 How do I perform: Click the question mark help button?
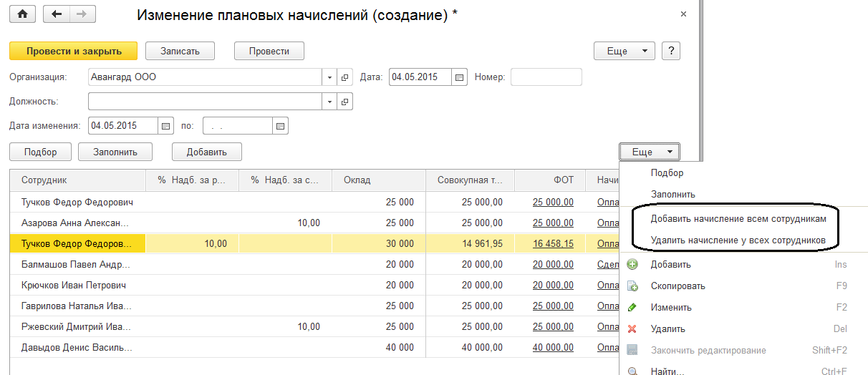click(x=670, y=51)
